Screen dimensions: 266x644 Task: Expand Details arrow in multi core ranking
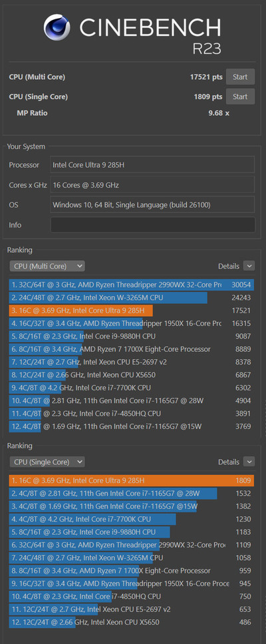coord(249,266)
